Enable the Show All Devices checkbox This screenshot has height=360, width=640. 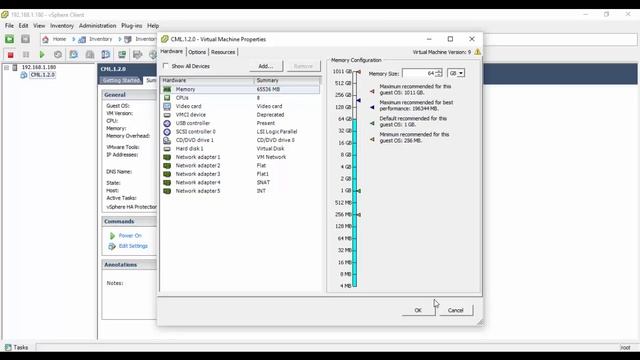165,66
